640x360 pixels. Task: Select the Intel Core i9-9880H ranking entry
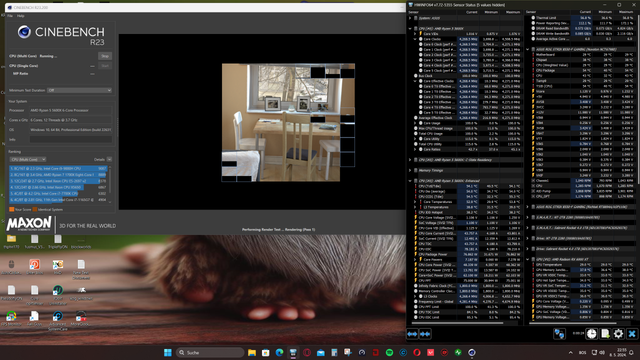point(58,168)
